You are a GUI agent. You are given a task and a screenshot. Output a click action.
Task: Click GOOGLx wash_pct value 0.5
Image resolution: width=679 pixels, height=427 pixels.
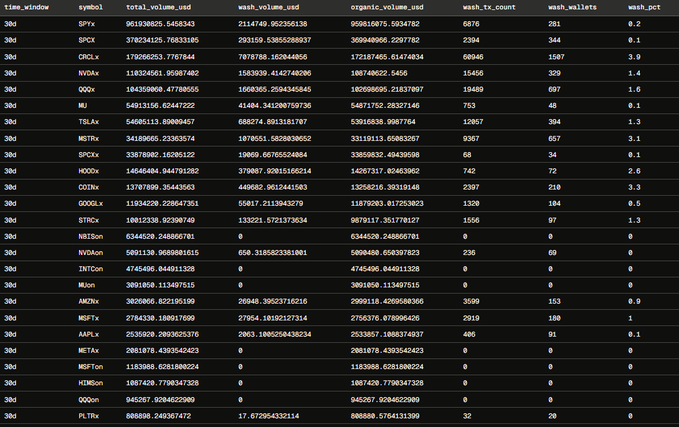click(634, 203)
